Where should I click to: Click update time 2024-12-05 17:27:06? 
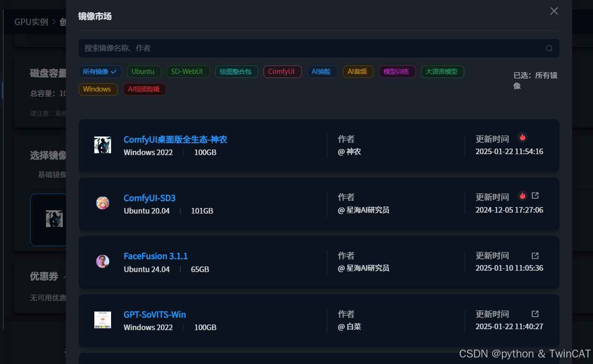pyautogui.click(x=509, y=210)
